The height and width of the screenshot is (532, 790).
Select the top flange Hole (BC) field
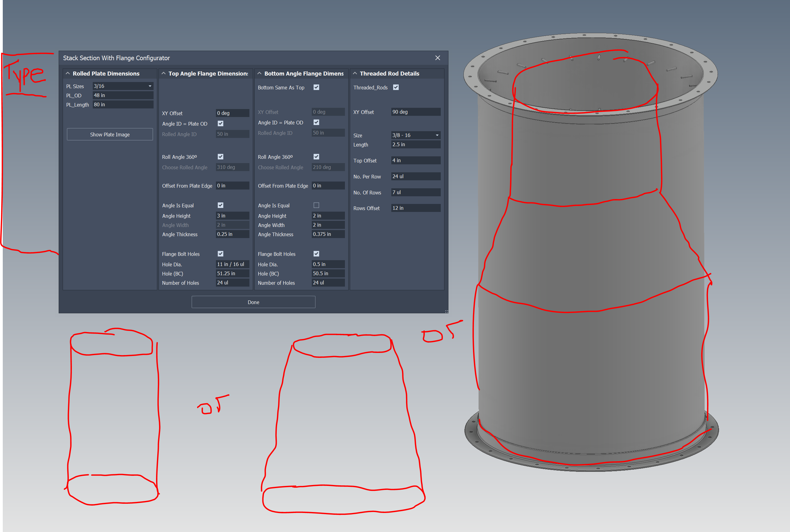(232, 273)
